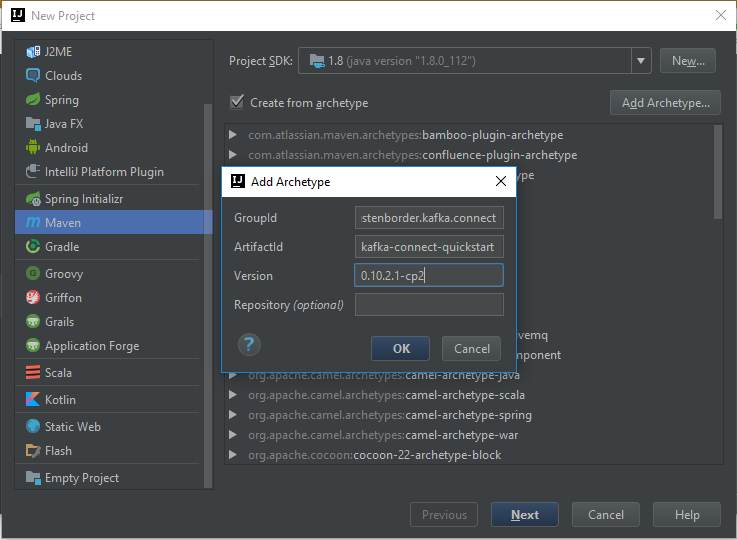The width and height of the screenshot is (737, 540).
Task: Click the archetype list vertical scrollbar
Action: point(716,175)
